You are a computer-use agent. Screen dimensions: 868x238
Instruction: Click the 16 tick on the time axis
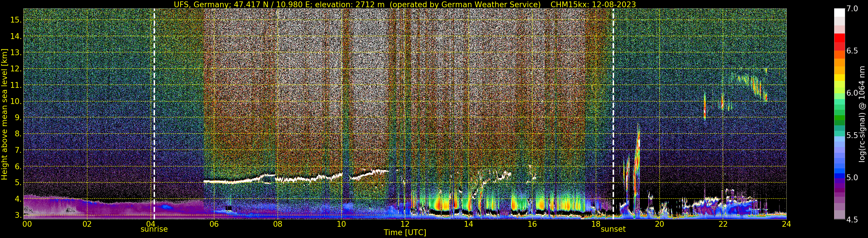[532, 224]
